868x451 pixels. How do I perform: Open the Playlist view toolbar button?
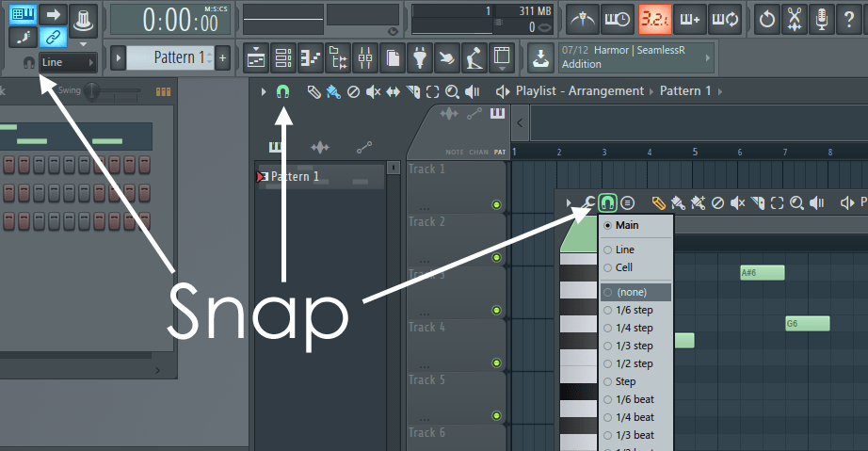[256, 57]
